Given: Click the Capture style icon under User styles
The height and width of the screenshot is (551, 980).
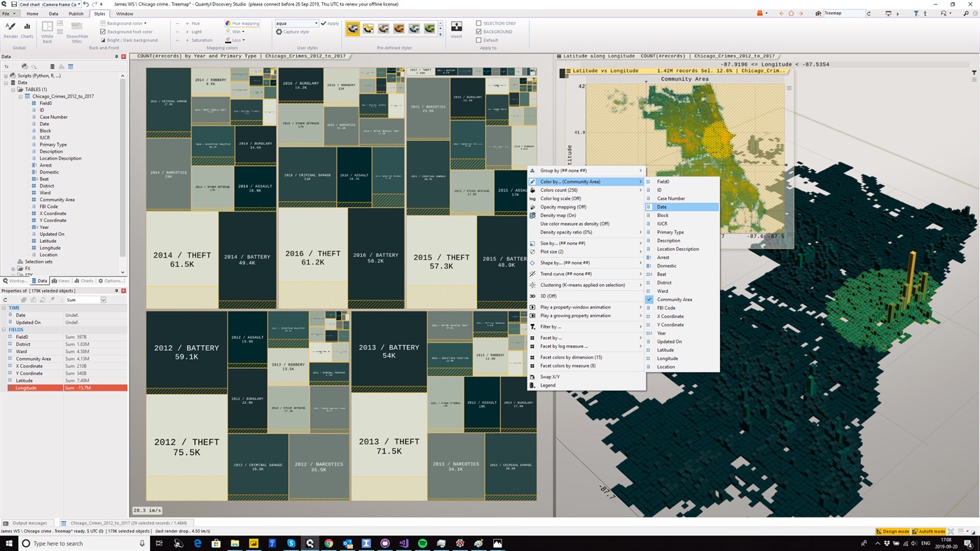Looking at the screenshot, I should [x=293, y=32].
